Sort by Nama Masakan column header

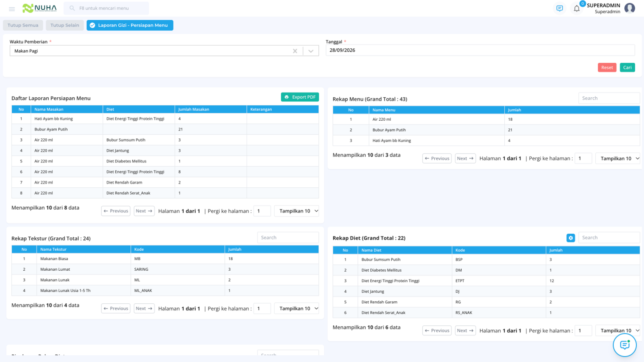click(67, 109)
